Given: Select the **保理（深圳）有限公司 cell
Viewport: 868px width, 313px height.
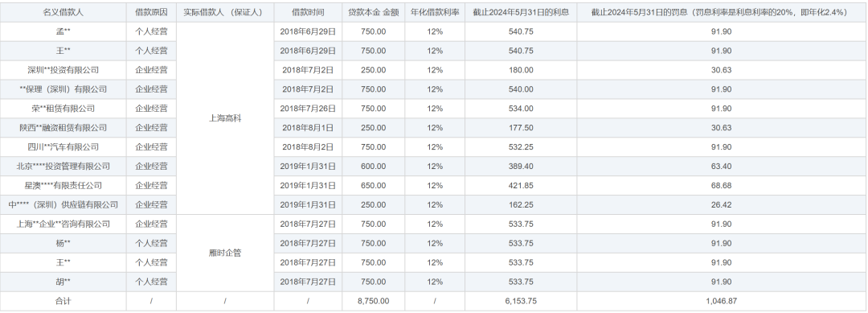Looking at the screenshot, I should click(x=63, y=89).
